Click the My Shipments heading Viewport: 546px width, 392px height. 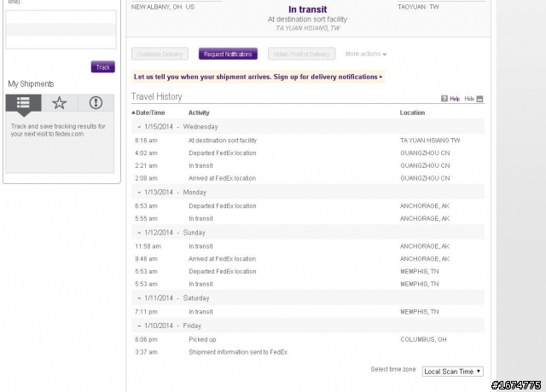tap(31, 84)
